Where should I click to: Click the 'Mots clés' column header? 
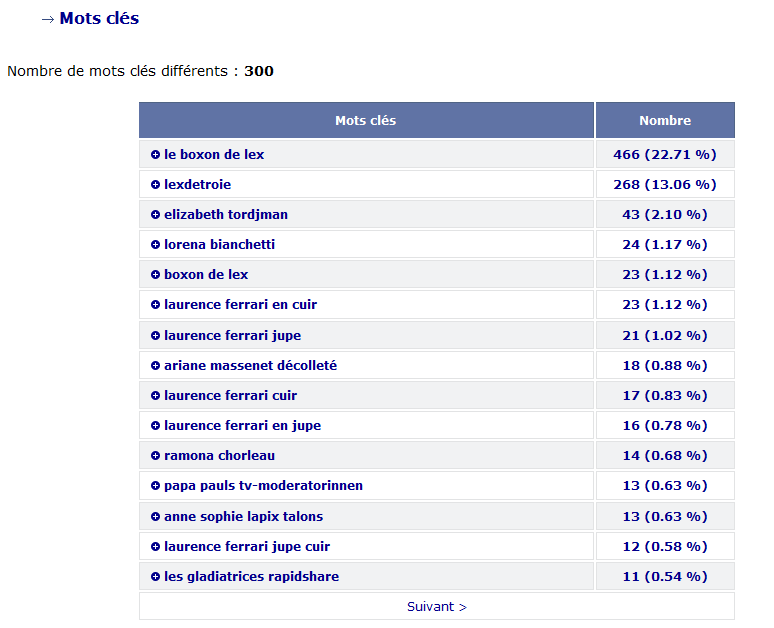pos(366,120)
